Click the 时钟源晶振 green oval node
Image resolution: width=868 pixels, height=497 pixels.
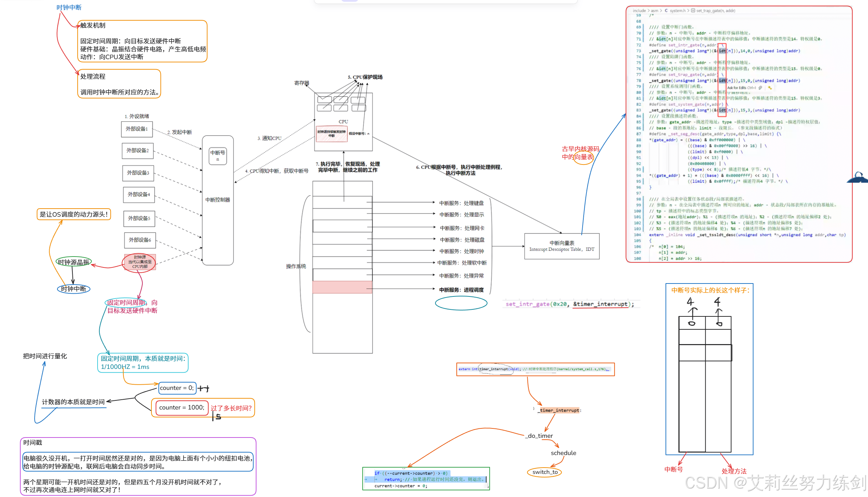73,262
